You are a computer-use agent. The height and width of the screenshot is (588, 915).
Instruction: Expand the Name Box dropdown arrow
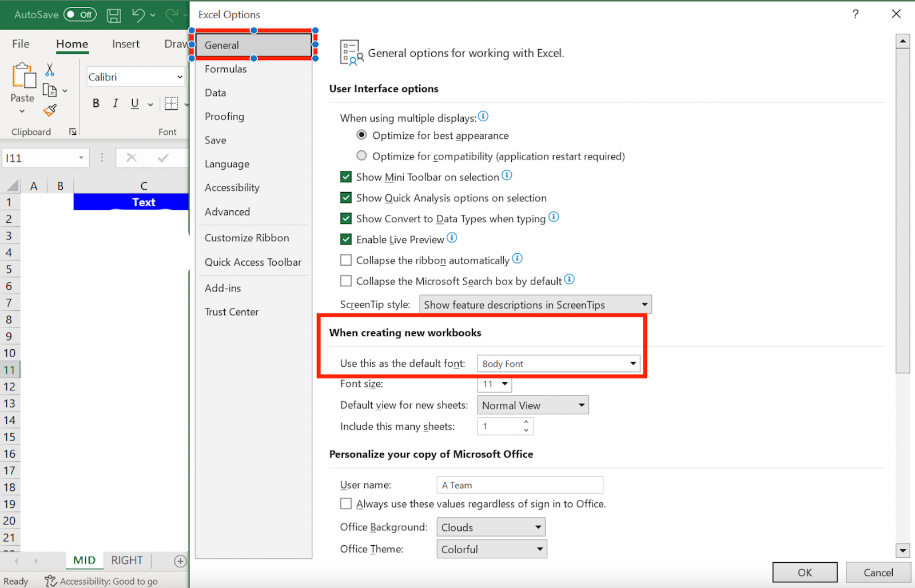(81, 158)
